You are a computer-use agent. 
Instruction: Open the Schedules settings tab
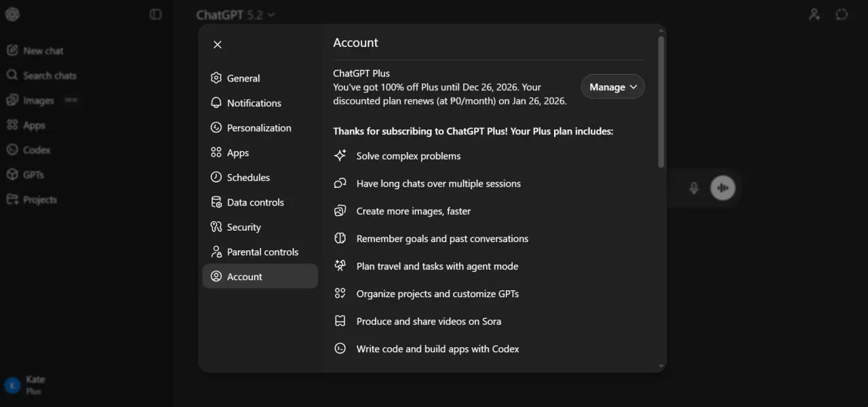pos(260,177)
